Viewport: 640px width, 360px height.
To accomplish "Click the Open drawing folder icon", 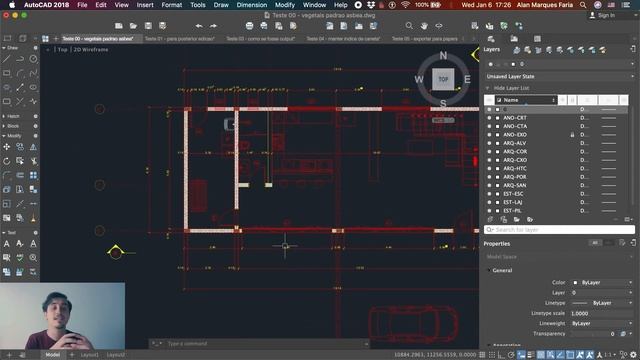I will pos(133,26).
